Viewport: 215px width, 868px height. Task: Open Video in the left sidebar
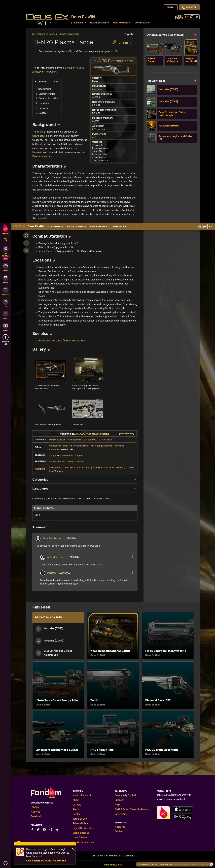(5, 315)
